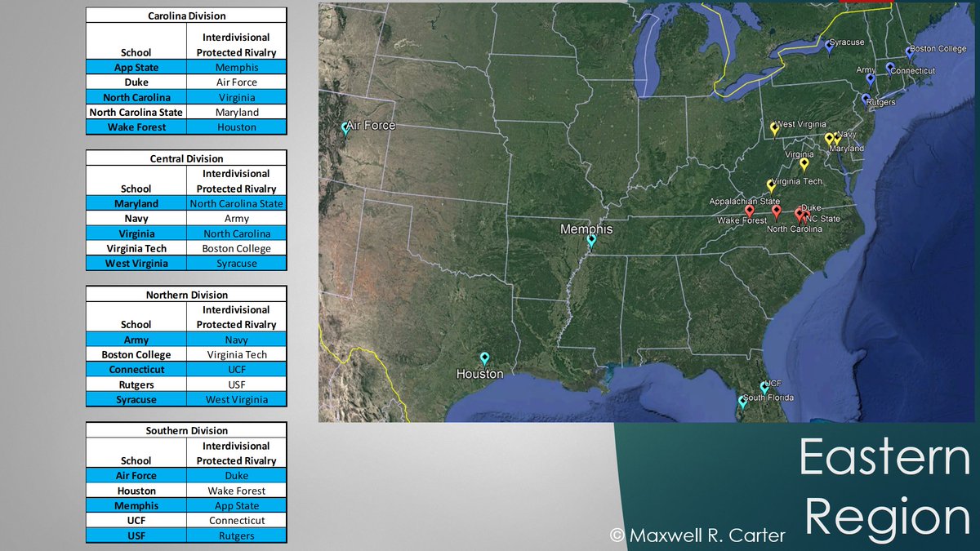This screenshot has width=980, height=551.
Task: Click Memphis rivalry cell in Carolina Division
Action: click(237, 68)
